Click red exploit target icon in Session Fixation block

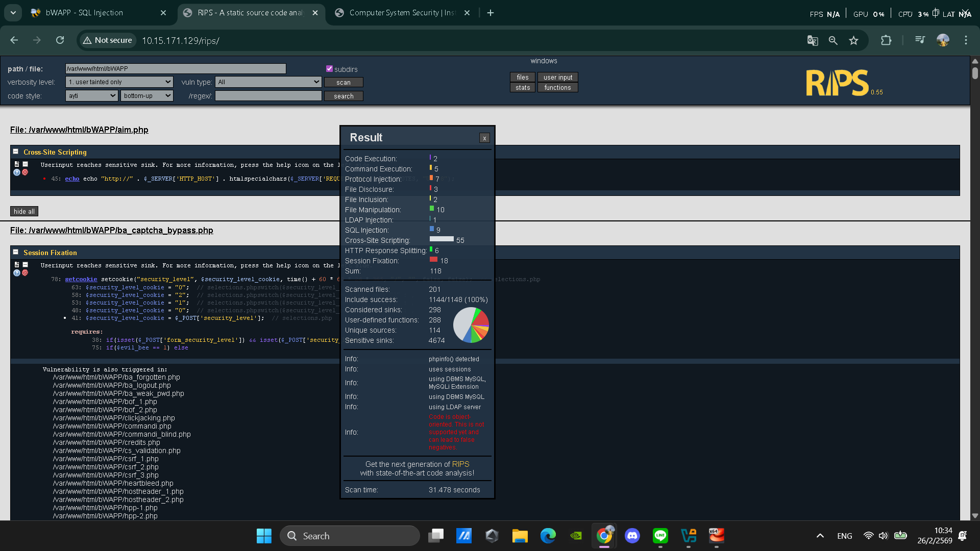point(25,273)
